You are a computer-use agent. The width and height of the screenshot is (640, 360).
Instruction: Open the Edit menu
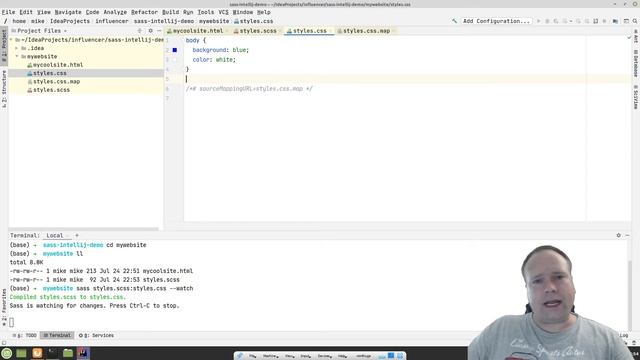coord(26,12)
